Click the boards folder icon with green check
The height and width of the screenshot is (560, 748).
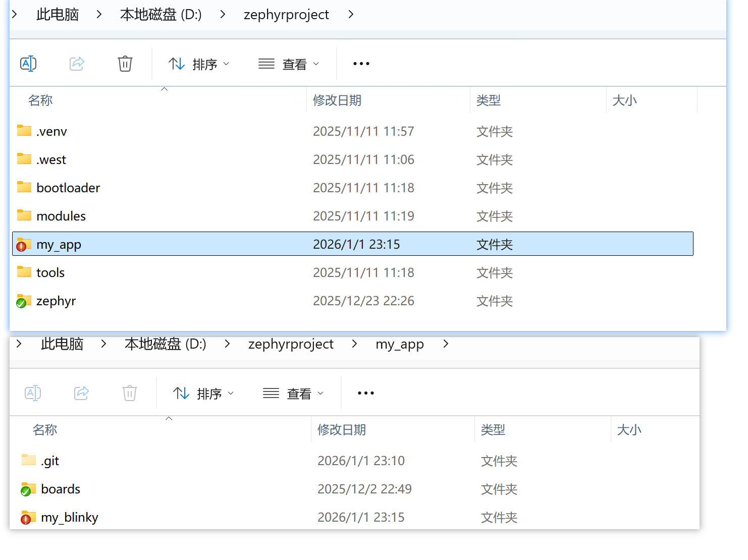coord(28,489)
